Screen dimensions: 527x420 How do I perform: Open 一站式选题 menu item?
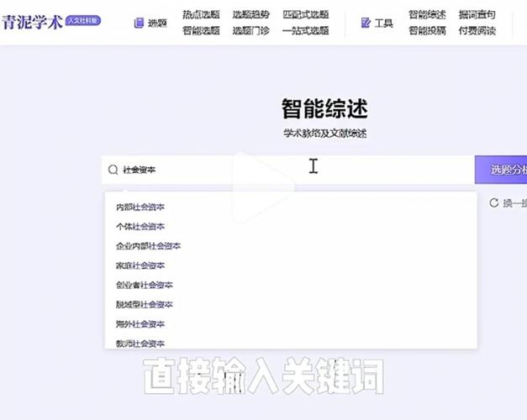(305, 30)
